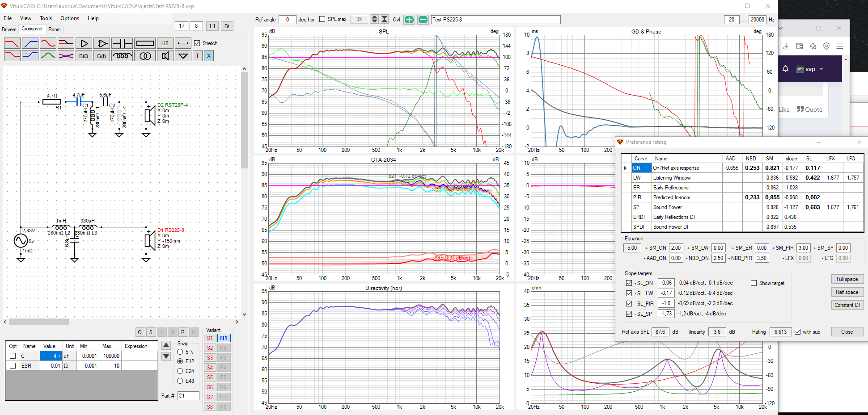The height and width of the screenshot is (415, 868).
Task: Toggle Opt checkbox for ESR row
Action: click(13, 366)
